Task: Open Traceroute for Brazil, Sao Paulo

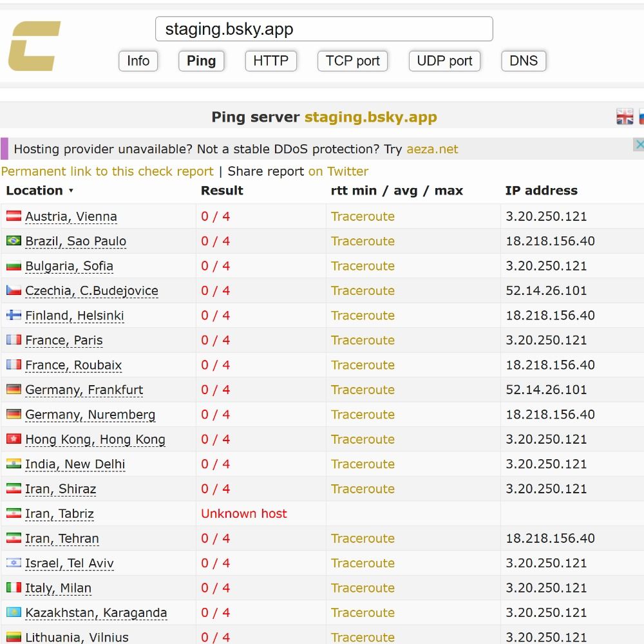Action: (x=363, y=241)
